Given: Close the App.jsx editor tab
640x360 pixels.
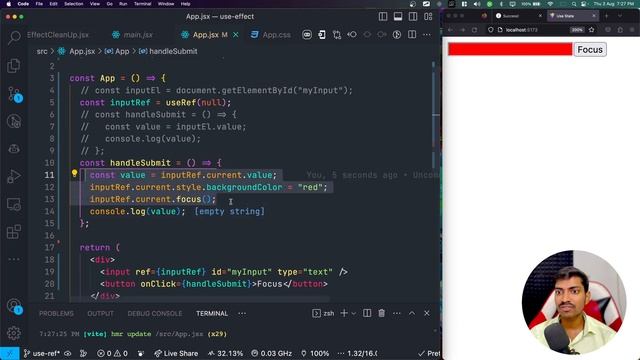Looking at the screenshot, I should pyautogui.click(x=236, y=35).
